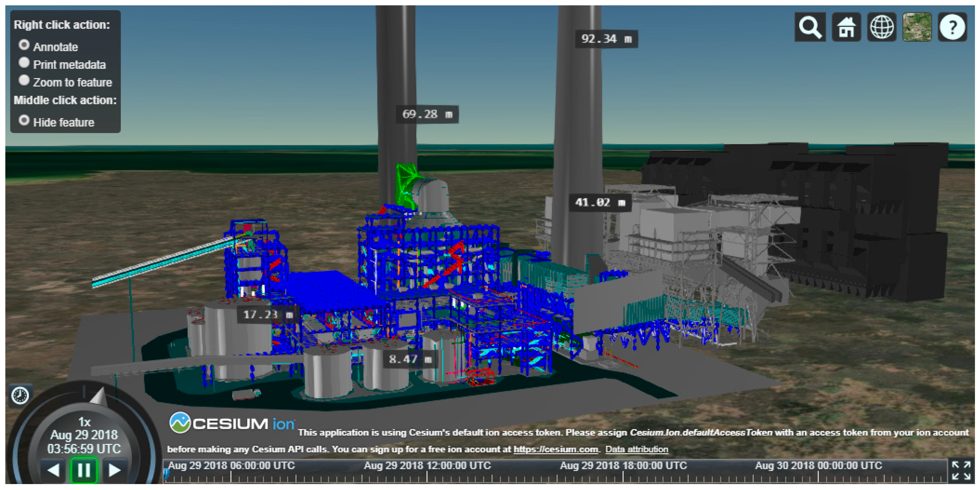The width and height of the screenshot is (980, 490).
Task: Click the 03:56:59 UTC clock readout
Action: pyautogui.click(x=84, y=449)
